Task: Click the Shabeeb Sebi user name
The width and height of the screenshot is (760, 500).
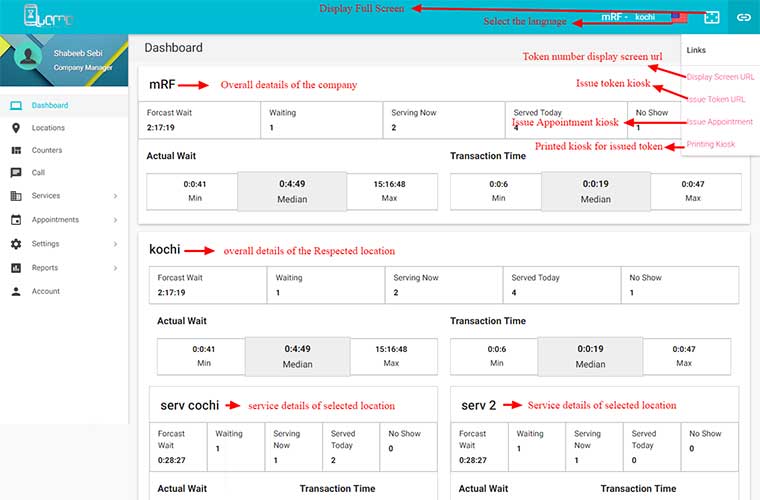Action: [x=78, y=53]
